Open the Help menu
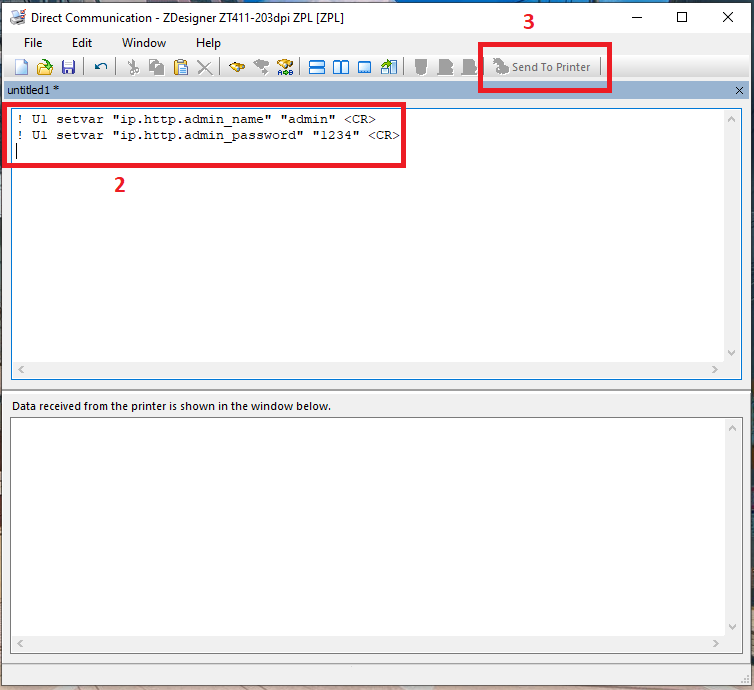The height and width of the screenshot is (690, 754). click(208, 43)
